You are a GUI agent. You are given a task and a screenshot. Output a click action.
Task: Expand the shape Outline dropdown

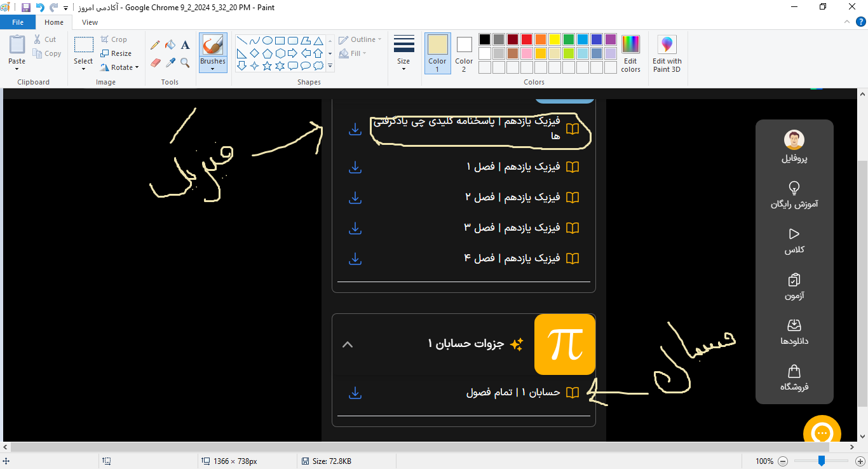point(360,39)
